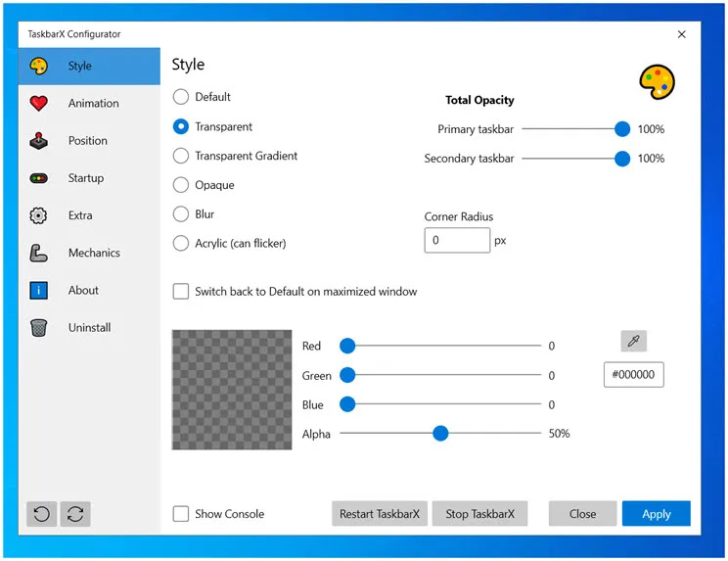728x561 pixels.
Task: Open the Uninstall section label
Action: tap(90, 327)
